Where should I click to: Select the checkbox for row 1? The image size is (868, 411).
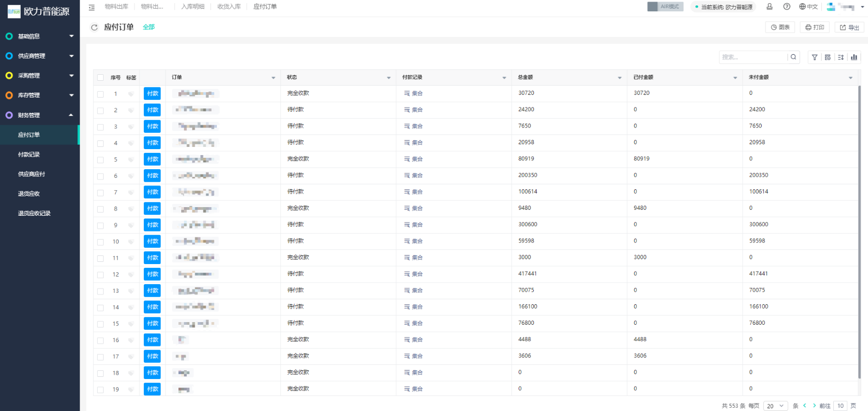pyautogui.click(x=100, y=94)
